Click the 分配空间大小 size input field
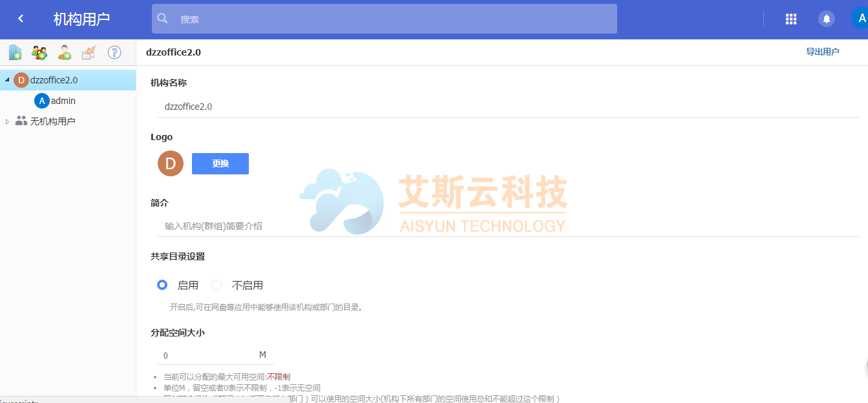 (208, 355)
